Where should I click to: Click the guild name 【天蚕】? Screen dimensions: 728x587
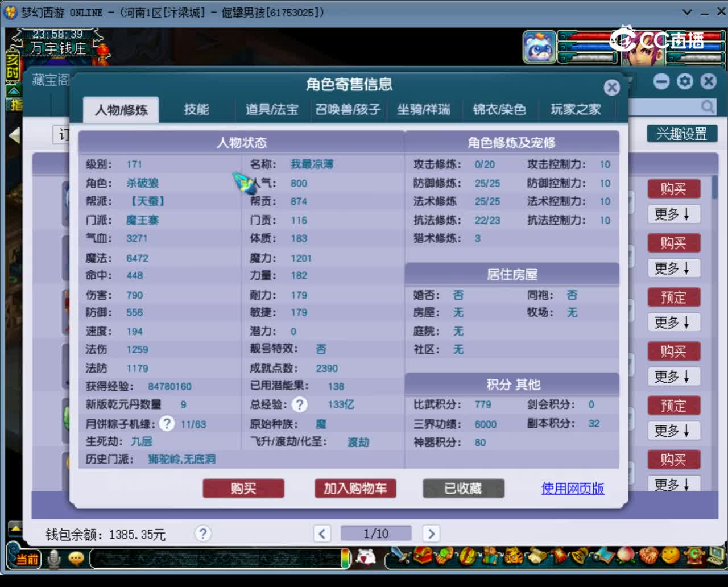click(147, 201)
